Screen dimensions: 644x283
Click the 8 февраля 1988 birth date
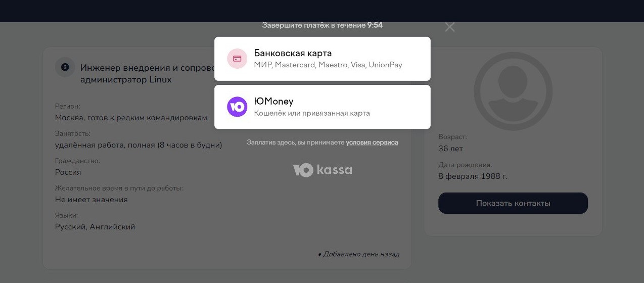tap(473, 176)
